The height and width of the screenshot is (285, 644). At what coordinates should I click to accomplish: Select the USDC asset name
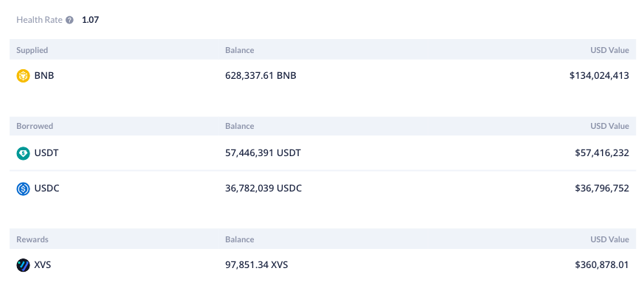click(47, 189)
